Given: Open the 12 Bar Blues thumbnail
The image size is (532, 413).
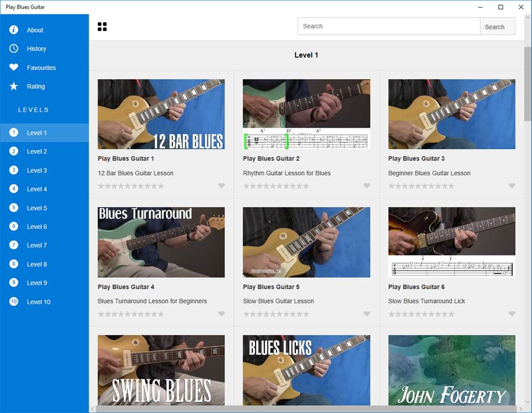Looking at the screenshot, I should coord(161,114).
